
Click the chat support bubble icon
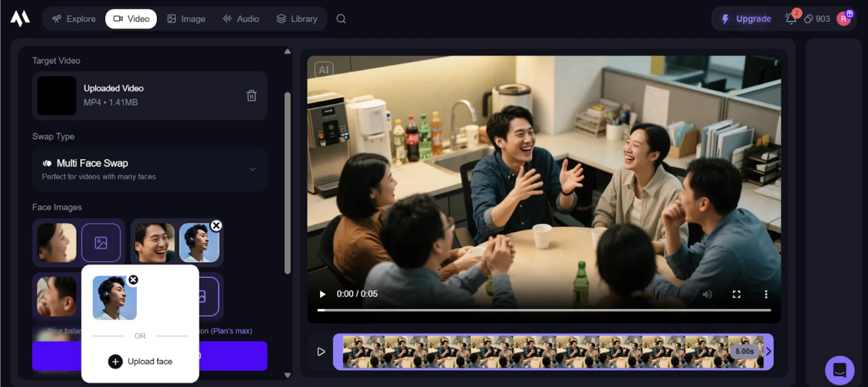[x=839, y=370]
